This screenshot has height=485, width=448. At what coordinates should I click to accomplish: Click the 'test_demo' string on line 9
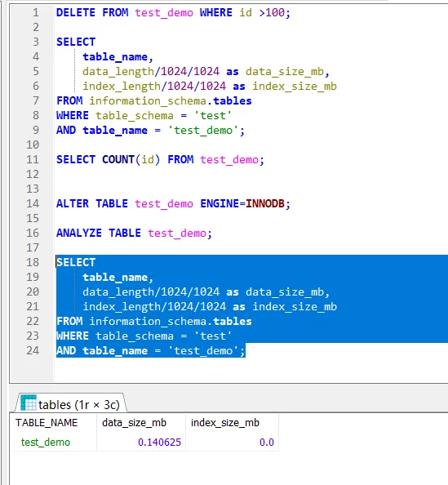[x=203, y=130]
